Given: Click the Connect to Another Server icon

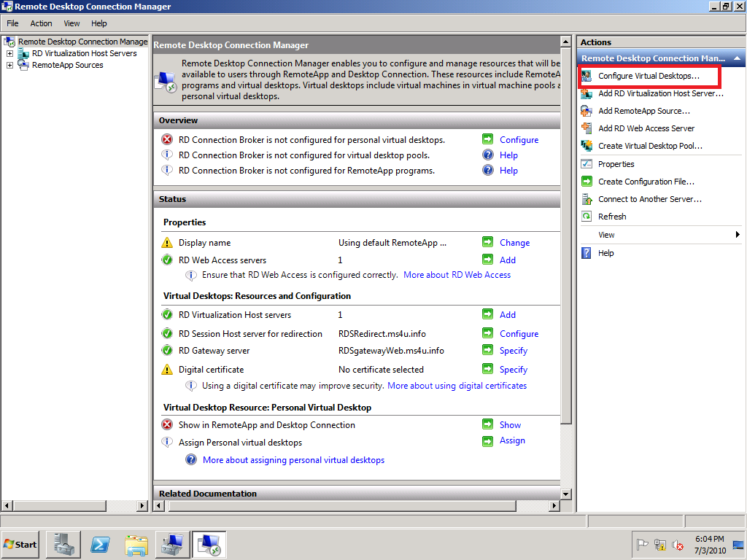Looking at the screenshot, I should (x=587, y=199).
